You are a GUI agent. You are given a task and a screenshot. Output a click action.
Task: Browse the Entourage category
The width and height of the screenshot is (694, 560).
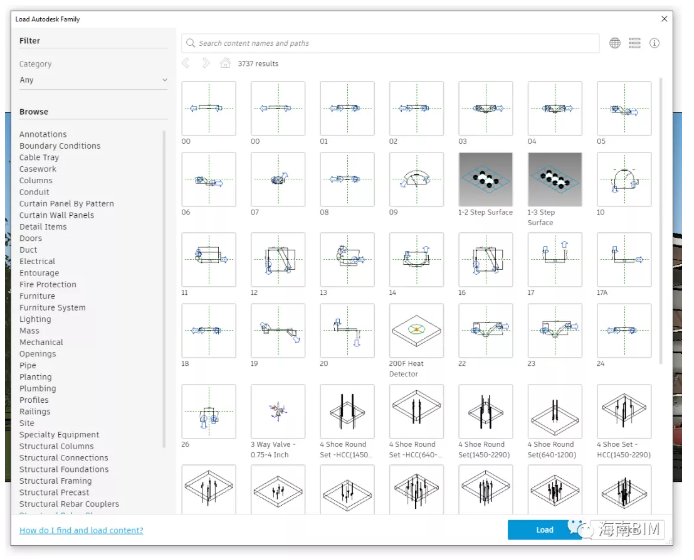click(x=39, y=273)
